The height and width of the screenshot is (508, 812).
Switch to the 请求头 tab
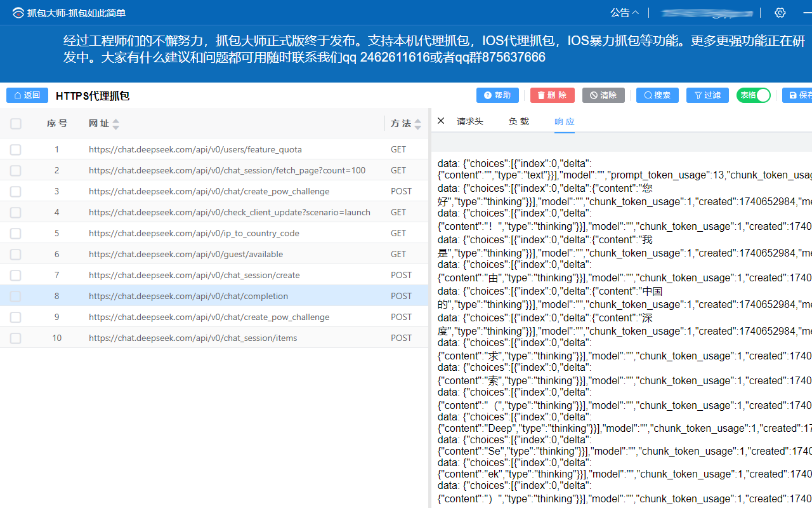click(x=470, y=121)
